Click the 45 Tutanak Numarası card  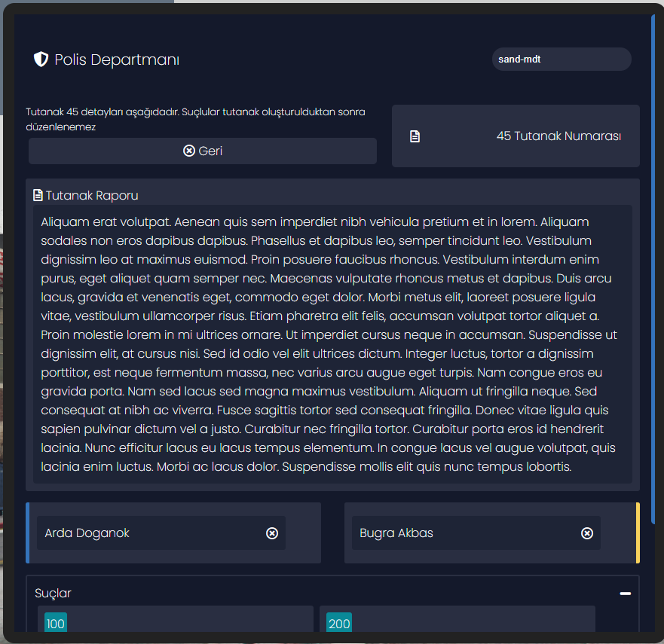pyautogui.click(x=516, y=136)
